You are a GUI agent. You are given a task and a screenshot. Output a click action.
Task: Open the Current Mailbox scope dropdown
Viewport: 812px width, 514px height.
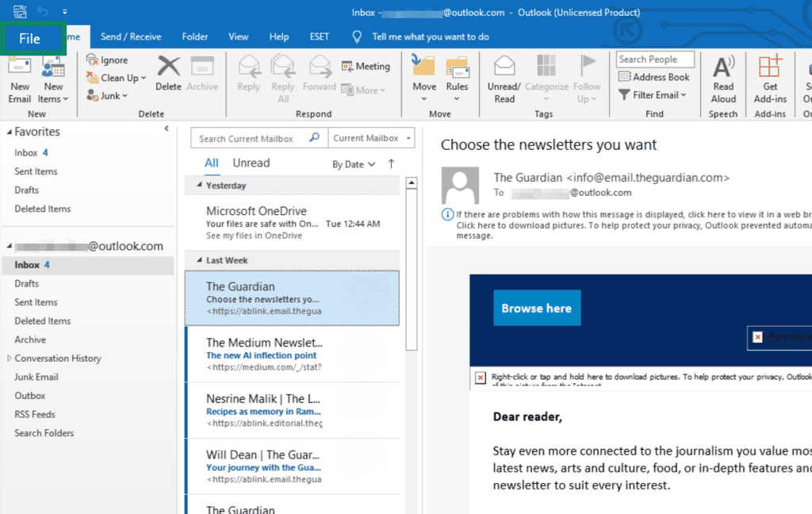[371, 138]
